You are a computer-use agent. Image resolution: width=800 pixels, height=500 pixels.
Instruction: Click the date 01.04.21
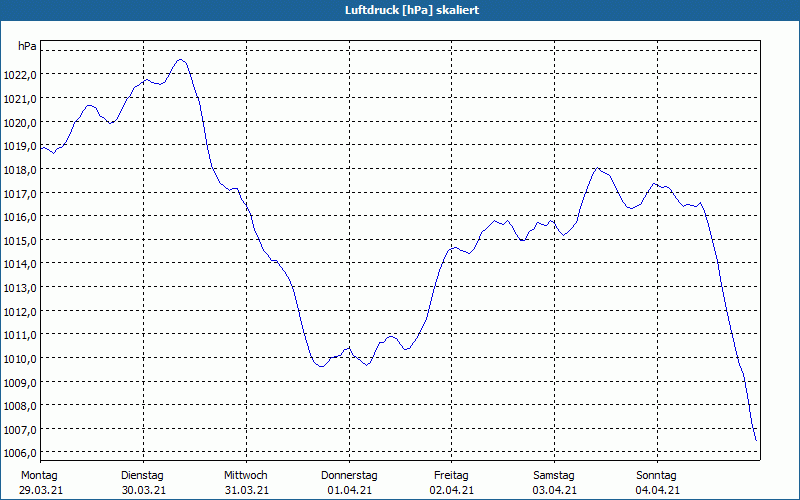pos(349,491)
